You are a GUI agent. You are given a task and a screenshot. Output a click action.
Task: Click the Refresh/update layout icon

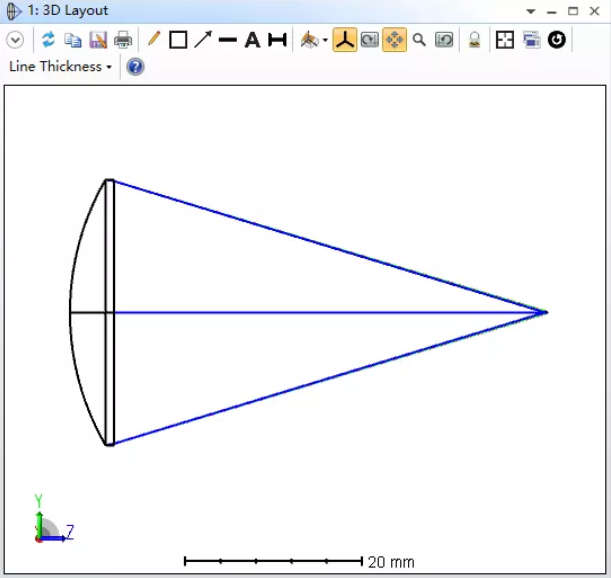48,40
